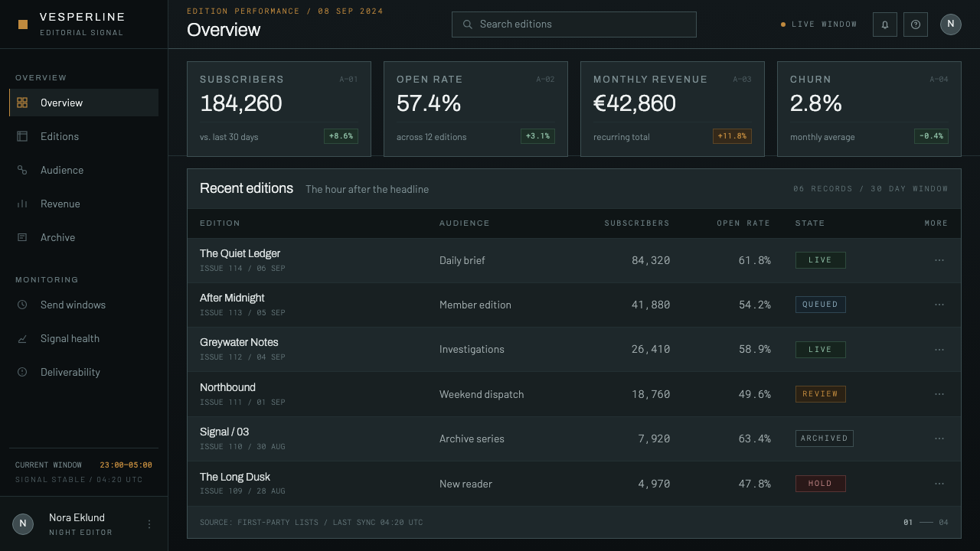The image size is (980, 551).
Task: Open the Revenue menu item
Action: (x=84, y=204)
